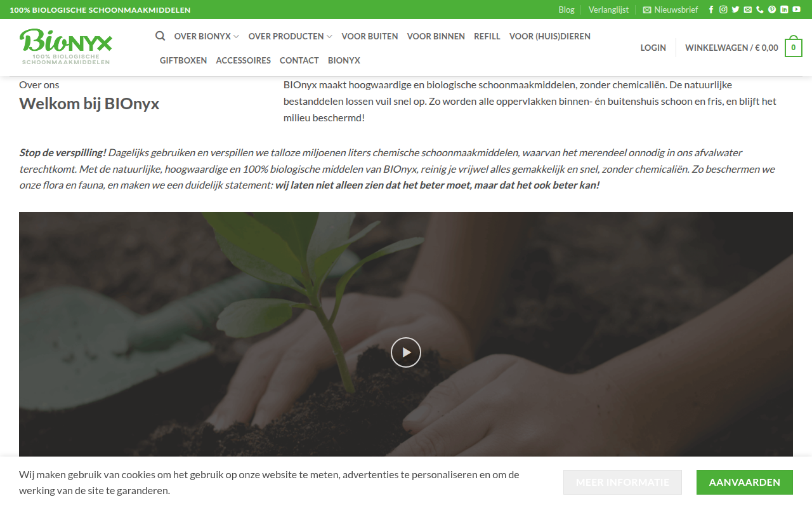812x508 pixels.
Task: Open the Pinterest social icon
Action: [x=772, y=10]
